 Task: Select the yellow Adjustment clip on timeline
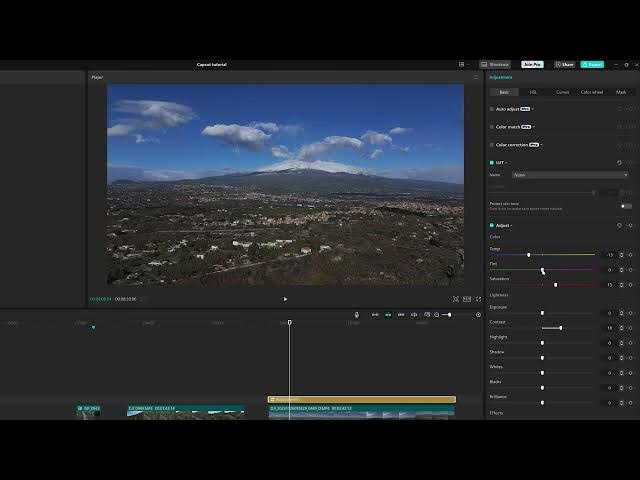pos(362,399)
